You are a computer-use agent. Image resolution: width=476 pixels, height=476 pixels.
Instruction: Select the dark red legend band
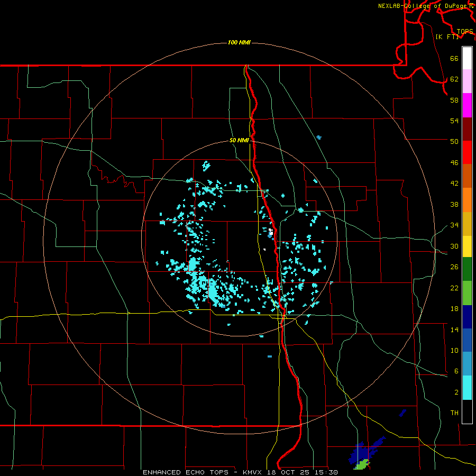467,129
